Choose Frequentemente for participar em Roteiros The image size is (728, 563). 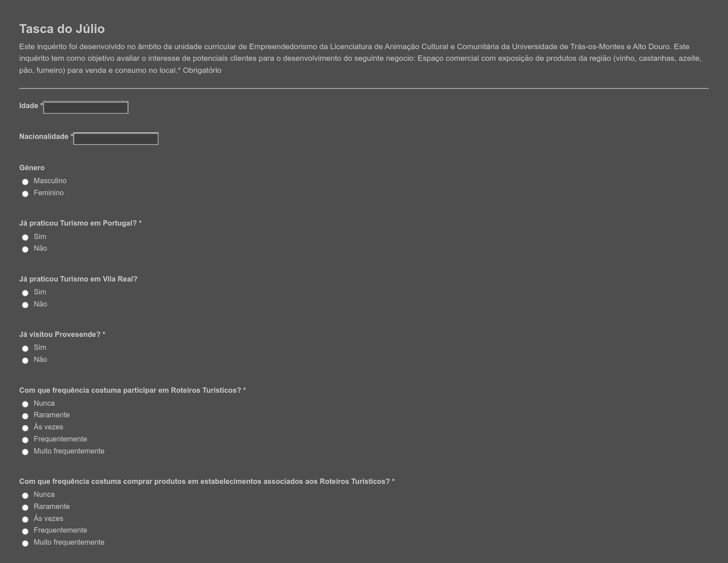click(25, 440)
